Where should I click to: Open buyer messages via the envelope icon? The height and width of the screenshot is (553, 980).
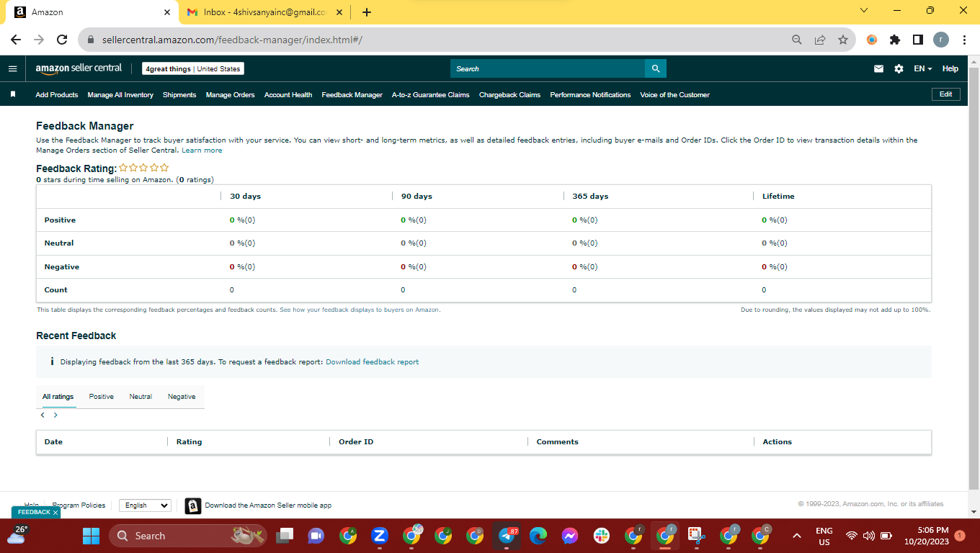878,68
